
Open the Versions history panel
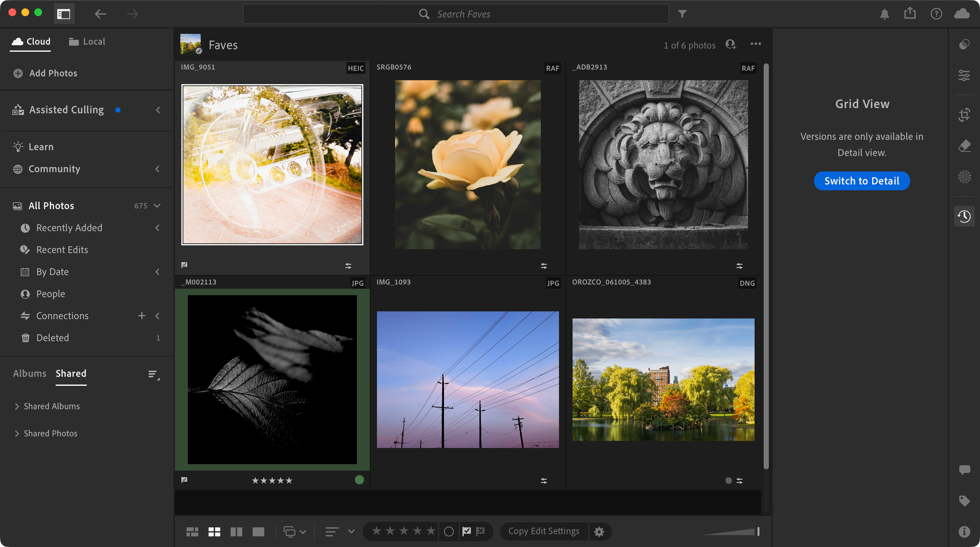pyautogui.click(x=964, y=216)
